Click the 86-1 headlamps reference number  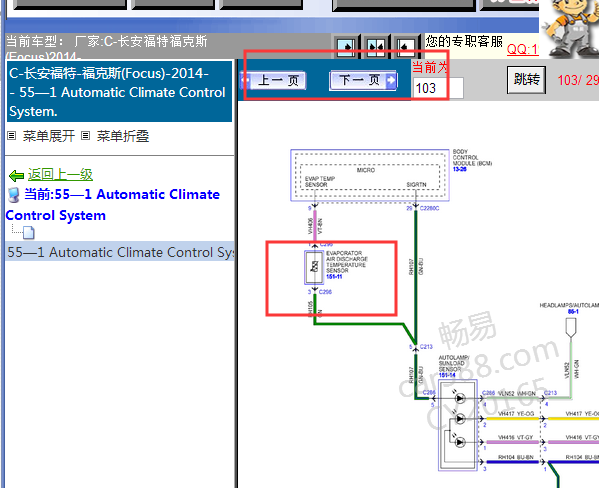point(573,312)
